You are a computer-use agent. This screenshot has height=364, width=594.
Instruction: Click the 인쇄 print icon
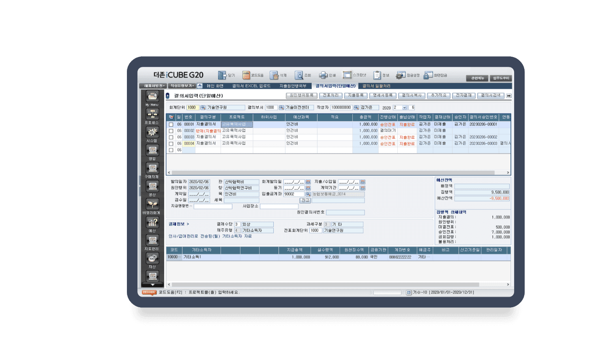pyautogui.click(x=323, y=75)
